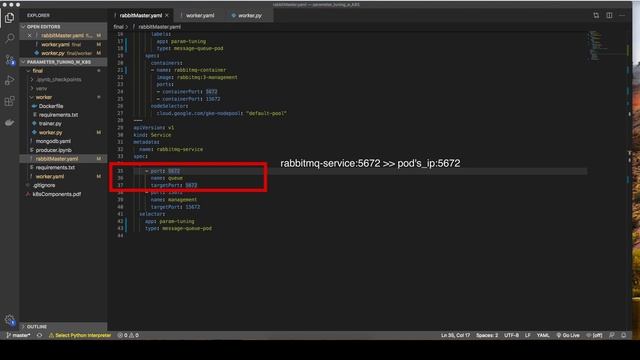Click the rabbitMaster.yaml breadcrumb segment
Viewport: 640px width, 360px height.
159,27
